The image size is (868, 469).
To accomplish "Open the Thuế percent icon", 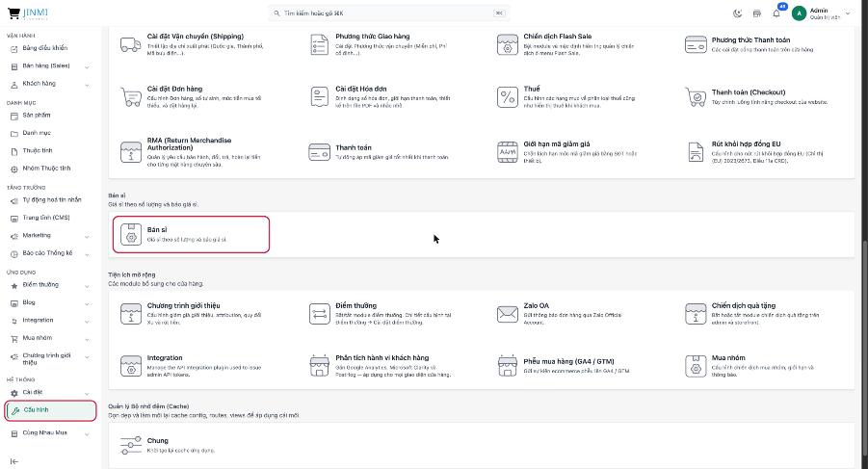I will pyautogui.click(x=508, y=97).
